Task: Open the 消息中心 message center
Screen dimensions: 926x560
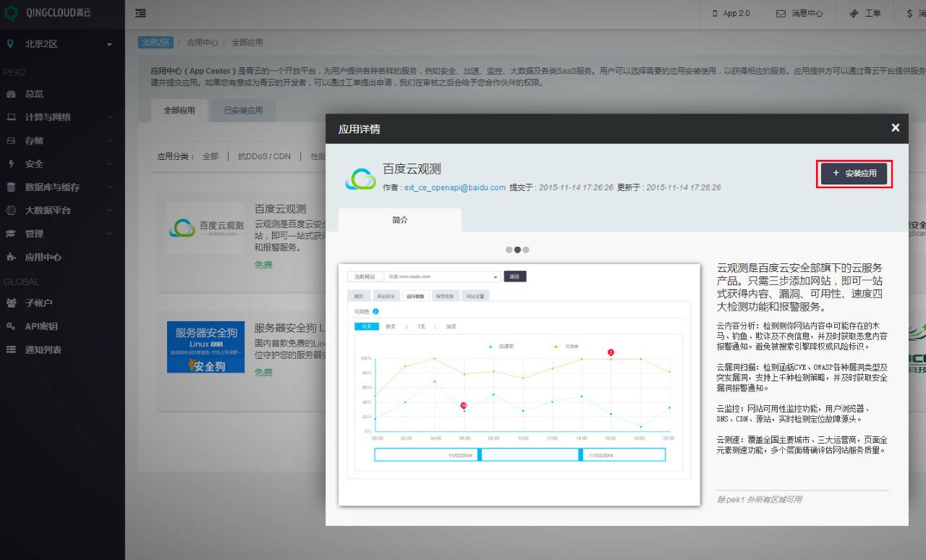Action: click(799, 13)
